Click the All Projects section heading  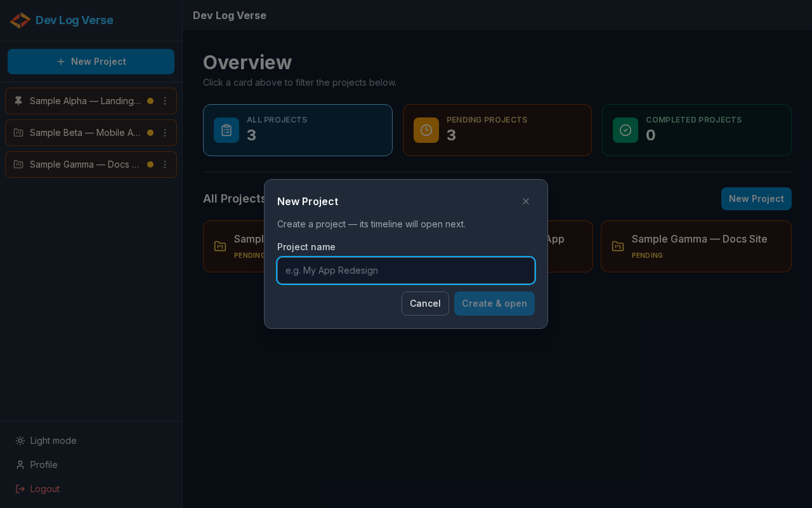click(x=235, y=199)
